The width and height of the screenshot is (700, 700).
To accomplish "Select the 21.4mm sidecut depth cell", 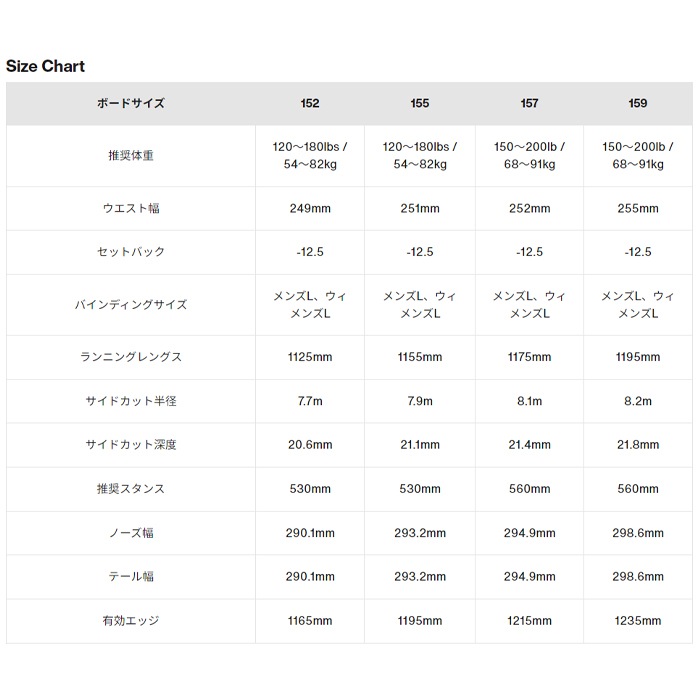I will (529, 445).
